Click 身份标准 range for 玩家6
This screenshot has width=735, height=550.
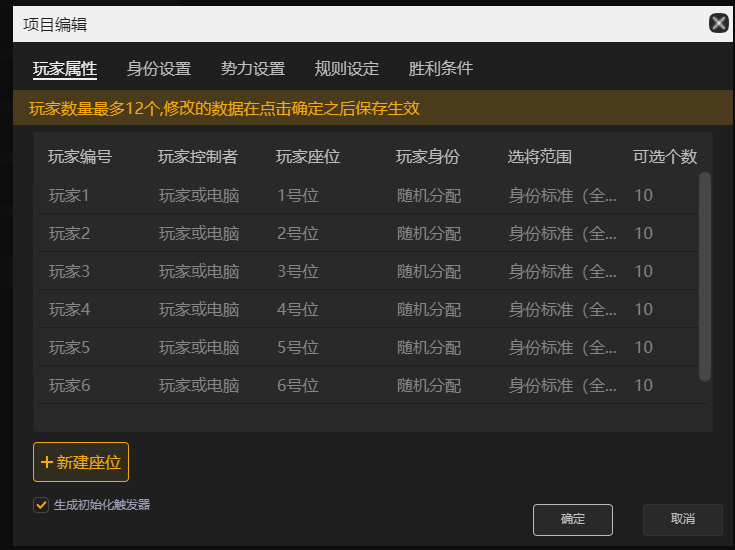pos(562,385)
